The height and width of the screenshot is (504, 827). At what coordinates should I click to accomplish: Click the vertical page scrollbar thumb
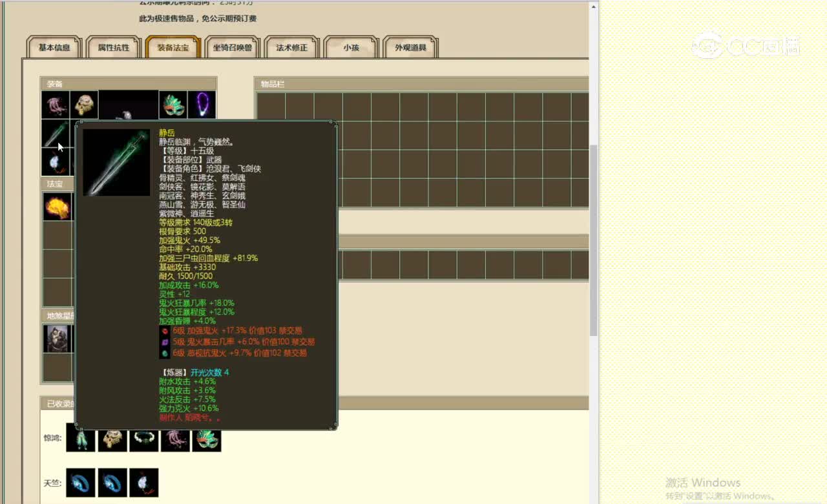tap(594, 239)
